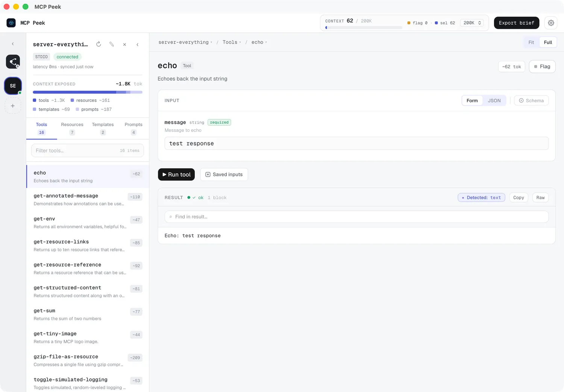Add a new server with plus icon
The width and height of the screenshot is (564, 392).
[x=13, y=106]
